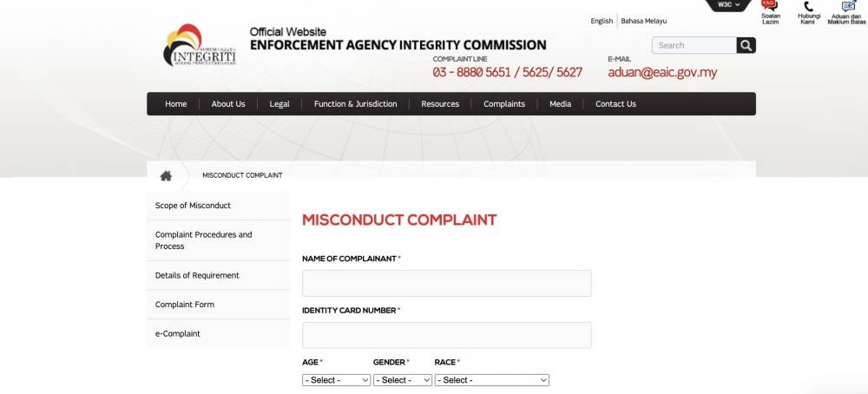Click the aduan@eaic.gov.my email link
Image resolution: width=868 pixels, height=394 pixels.
point(662,72)
